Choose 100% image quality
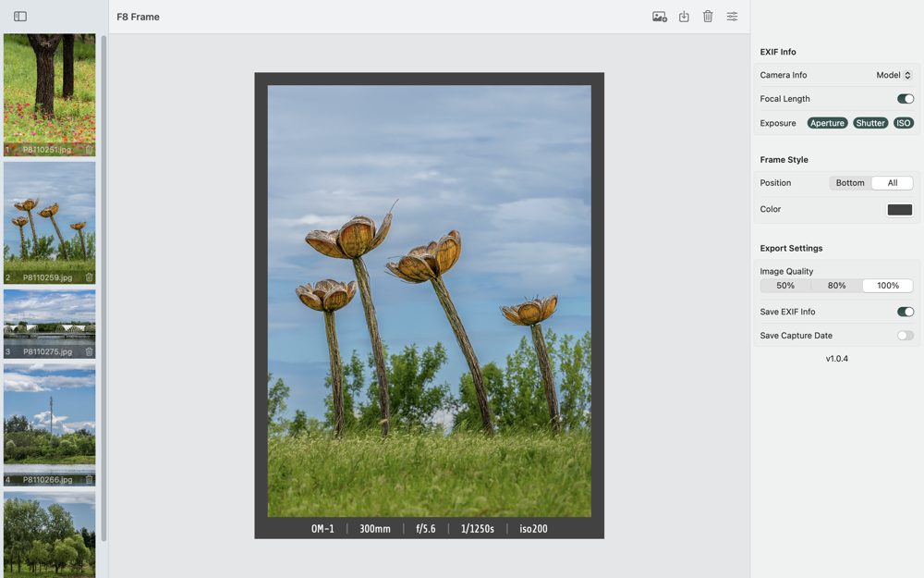Image resolution: width=924 pixels, height=578 pixels. (887, 286)
